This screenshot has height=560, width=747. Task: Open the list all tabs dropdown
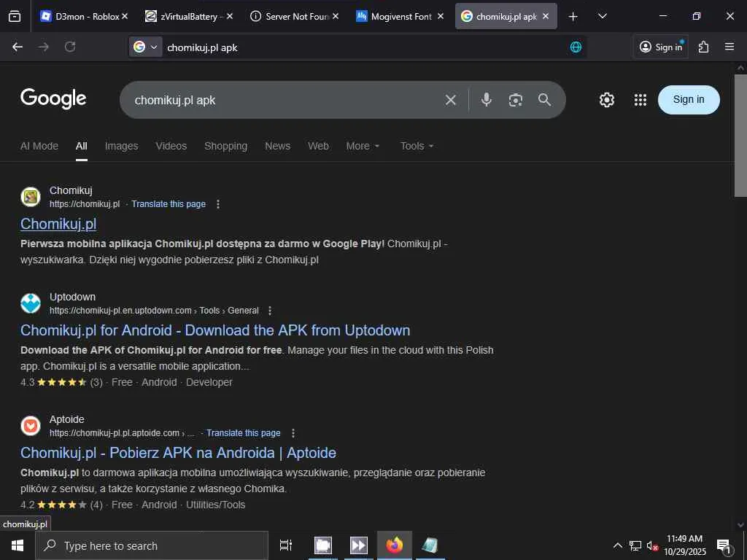click(602, 16)
